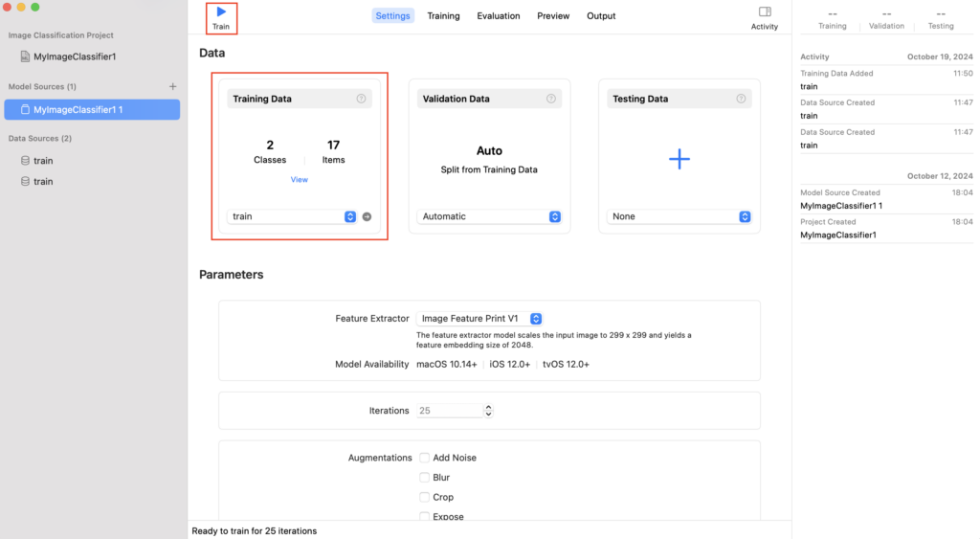Click the View link under Training Data
The image size is (980, 539).
click(x=300, y=179)
